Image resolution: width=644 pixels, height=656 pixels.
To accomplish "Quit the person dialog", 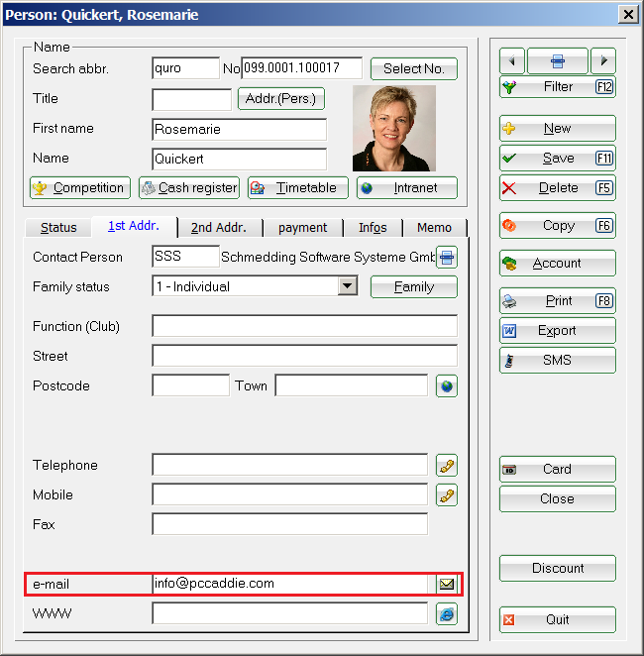I will (x=558, y=620).
